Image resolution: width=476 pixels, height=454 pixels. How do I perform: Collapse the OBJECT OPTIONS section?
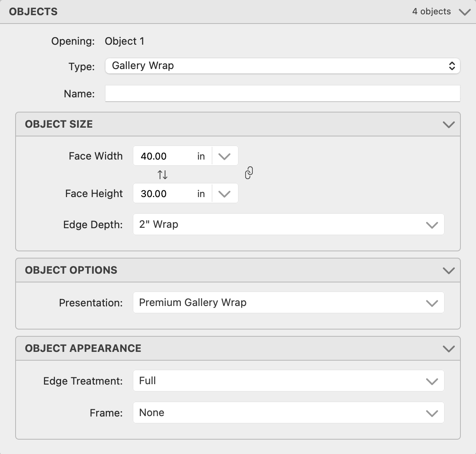(448, 270)
